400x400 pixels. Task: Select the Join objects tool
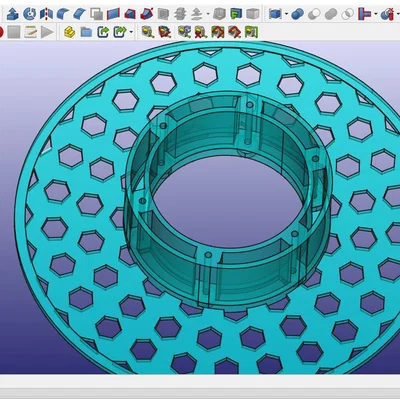(x=364, y=14)
